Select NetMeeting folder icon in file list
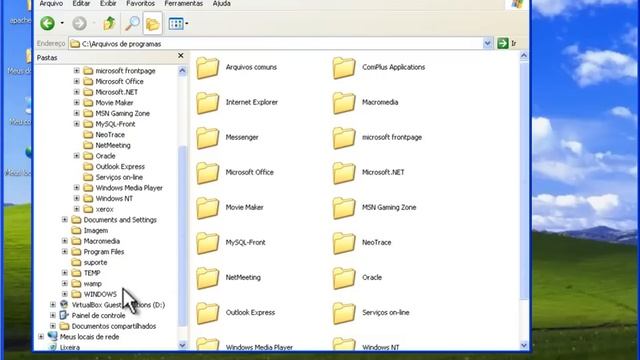Screen dimensions: 640x360 tap(208, 278)
